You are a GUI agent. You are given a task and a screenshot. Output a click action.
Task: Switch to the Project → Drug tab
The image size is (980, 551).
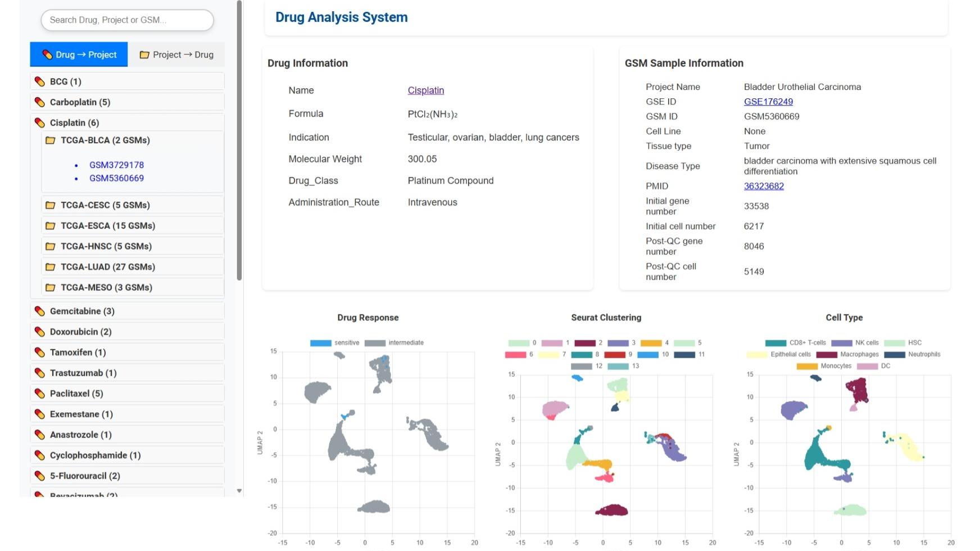pos(177,54)
